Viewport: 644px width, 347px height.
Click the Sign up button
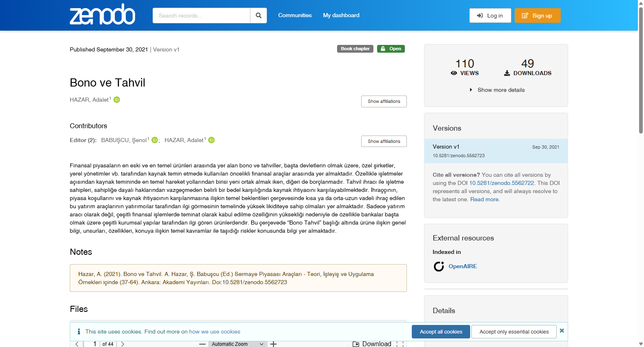point(537,16)
